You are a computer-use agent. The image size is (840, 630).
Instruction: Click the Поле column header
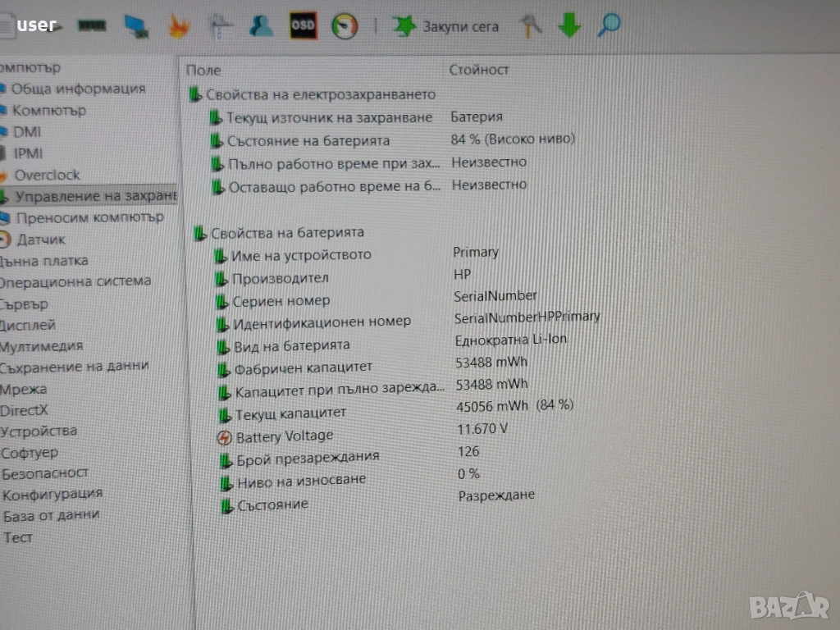[x=203, y=71]
